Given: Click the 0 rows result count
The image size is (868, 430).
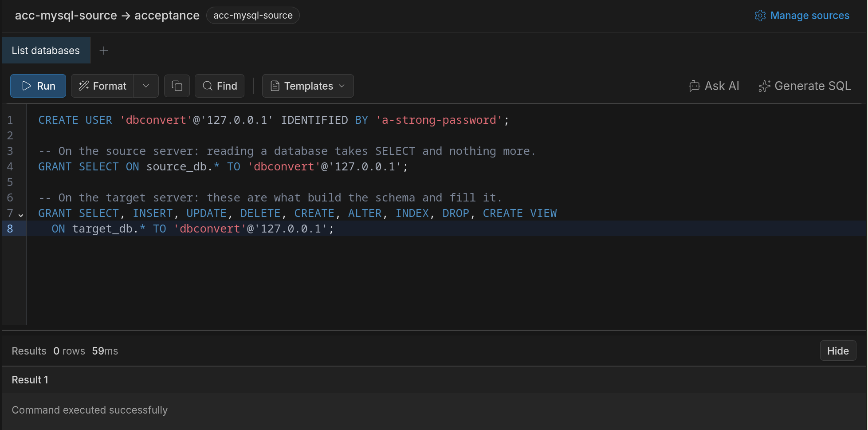Looking at the screenshot, I should pyautogui.click(x=69, y=351).
